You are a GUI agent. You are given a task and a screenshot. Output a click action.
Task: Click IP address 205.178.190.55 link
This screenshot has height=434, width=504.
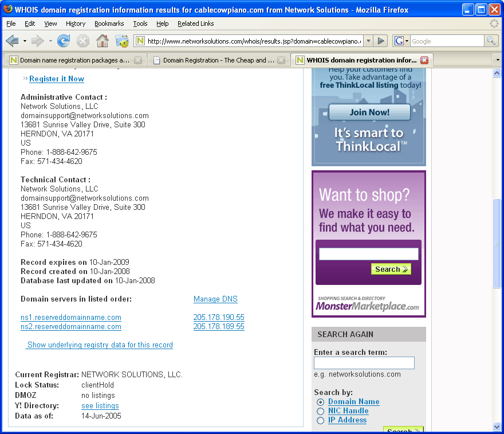(219, 317)
